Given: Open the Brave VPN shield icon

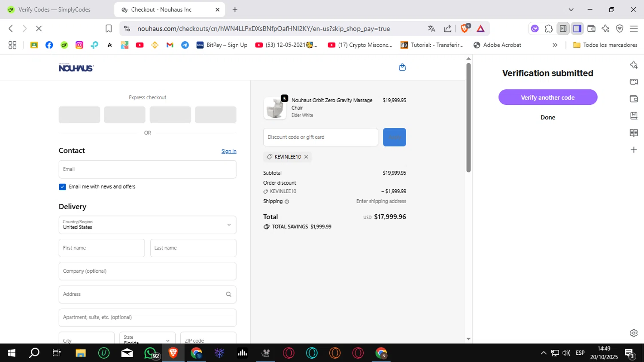Looking at the screenshot, I should tap(620, 29).
